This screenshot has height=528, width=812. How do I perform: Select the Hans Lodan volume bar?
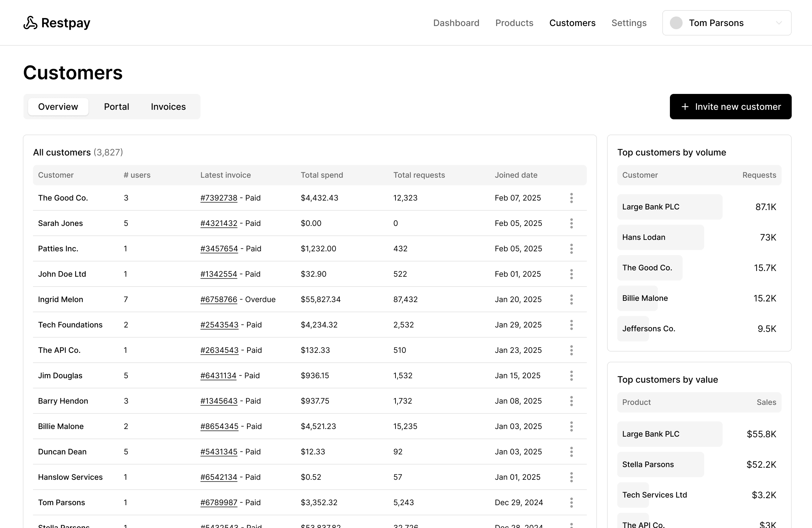click(660, 237)
